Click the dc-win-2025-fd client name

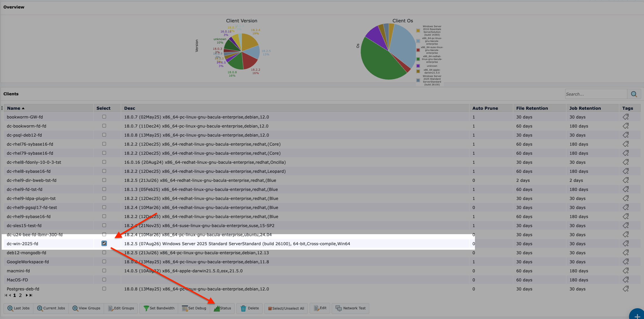[22, 243]
